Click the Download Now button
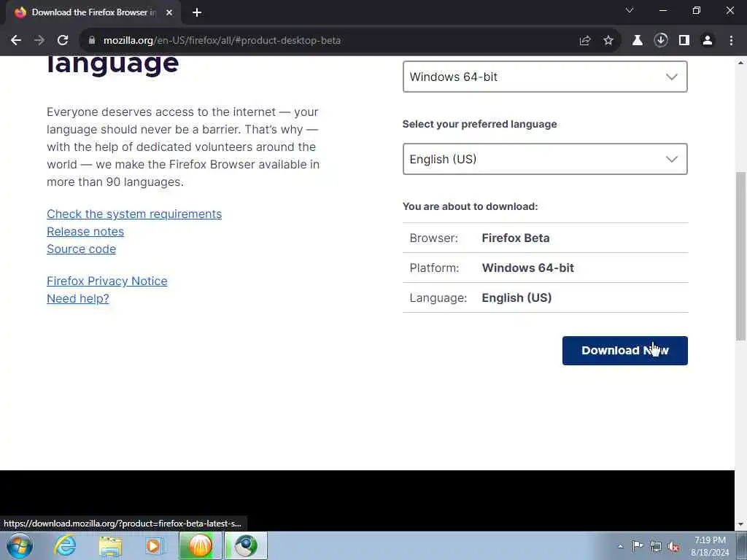The width and height of the screenshot is (747, 560). click(624, 351)
